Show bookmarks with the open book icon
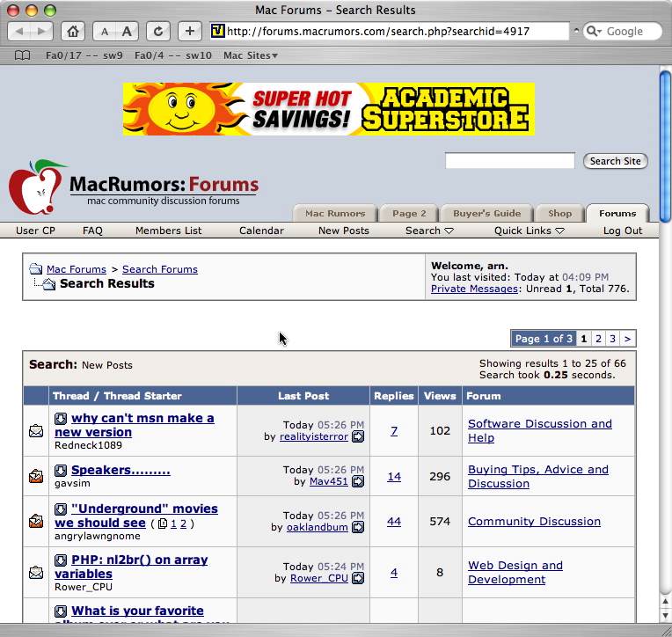Screen dimensions: 672x637 pyautogui.click(x=22, y=55)
